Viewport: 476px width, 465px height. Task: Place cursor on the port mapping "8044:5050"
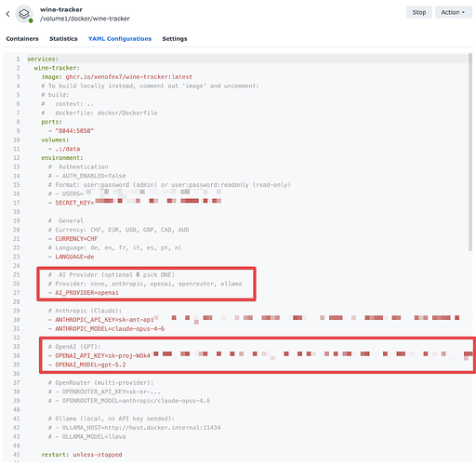coord(74,131)
